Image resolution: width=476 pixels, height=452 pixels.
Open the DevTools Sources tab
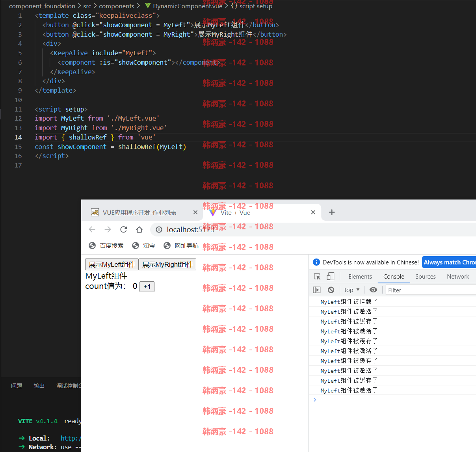coord(426,277)
